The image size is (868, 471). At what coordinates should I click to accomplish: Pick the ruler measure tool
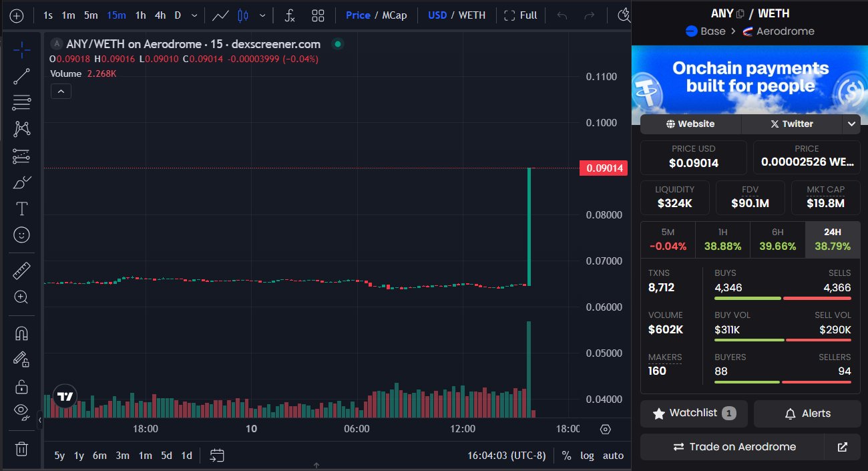[x=21, y=271]
